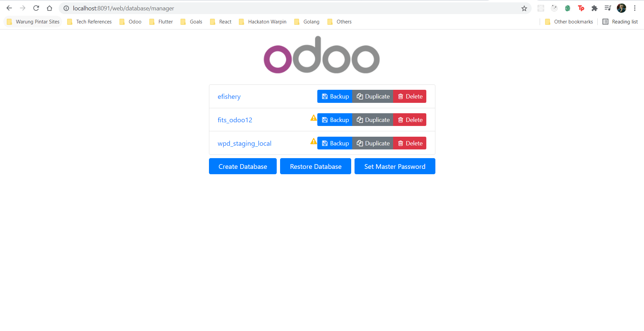Image resolution: width=644 pixels, height=331 pixels.
Task: Select the Tokopedia extension icon
Action: click(581, 8)
